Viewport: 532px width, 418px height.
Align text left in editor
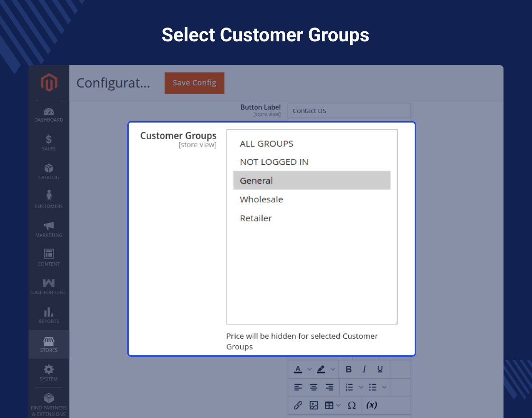click(x=298, y=387)
